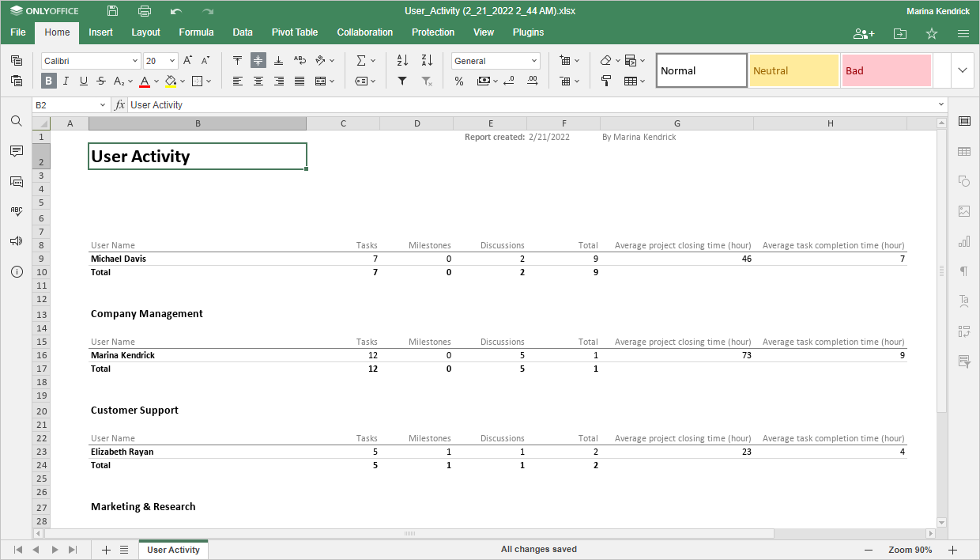Toggle bold formatting on the selected cell
This screenshot has width=980, height=560.
[48, 81]
